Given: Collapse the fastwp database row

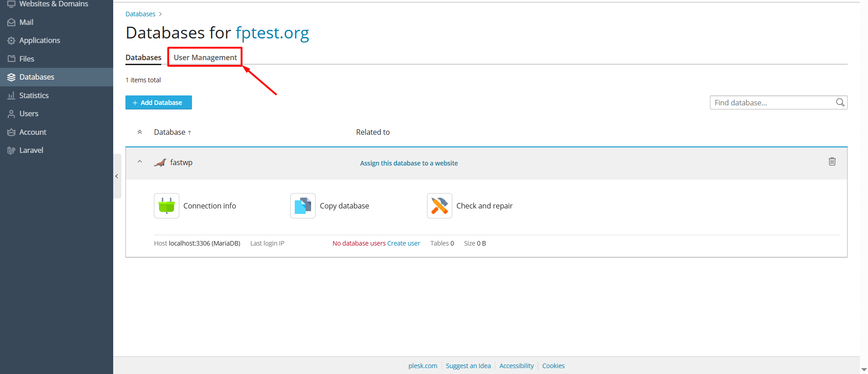Looking at the screenshot, I should (x=140, y=162).
